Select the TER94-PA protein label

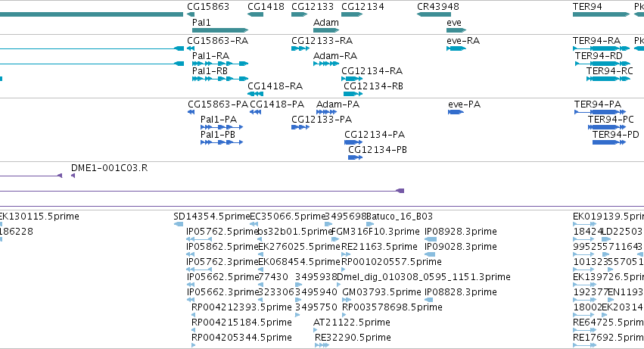(x=598, y=104)
